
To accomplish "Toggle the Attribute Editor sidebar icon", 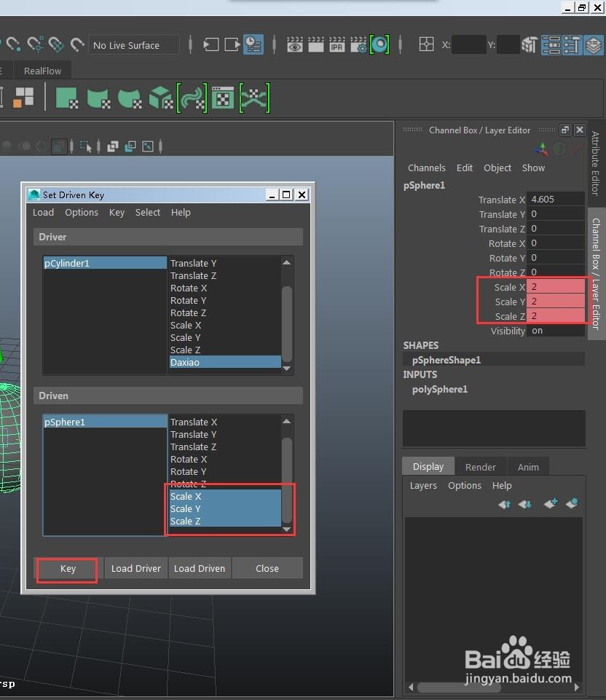I will click(551, 44).
